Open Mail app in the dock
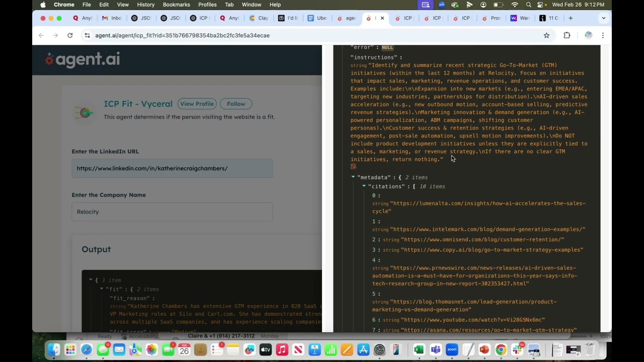 (119, 349)
